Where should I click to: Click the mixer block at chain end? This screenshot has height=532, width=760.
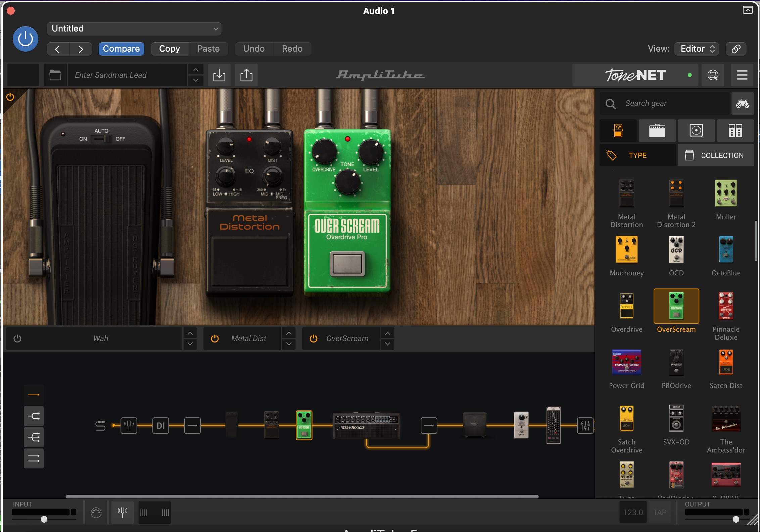coord(585,425)
